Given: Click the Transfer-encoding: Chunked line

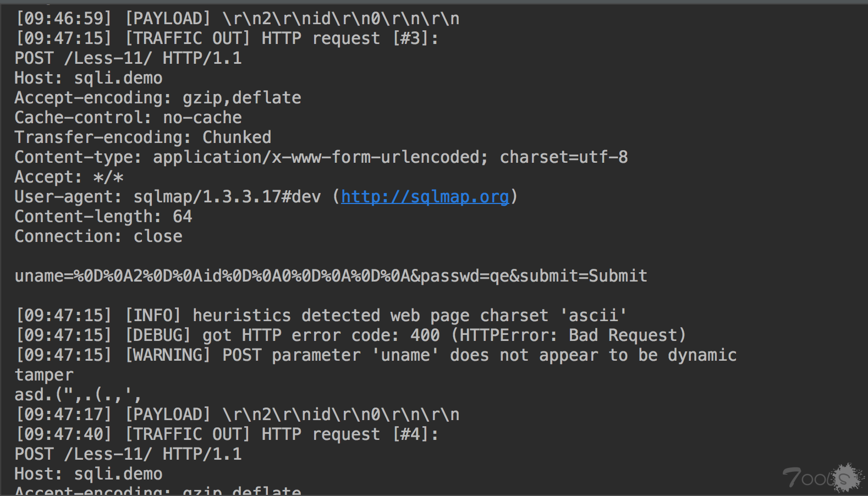Looking at the screenshot, I should point(143,137).
